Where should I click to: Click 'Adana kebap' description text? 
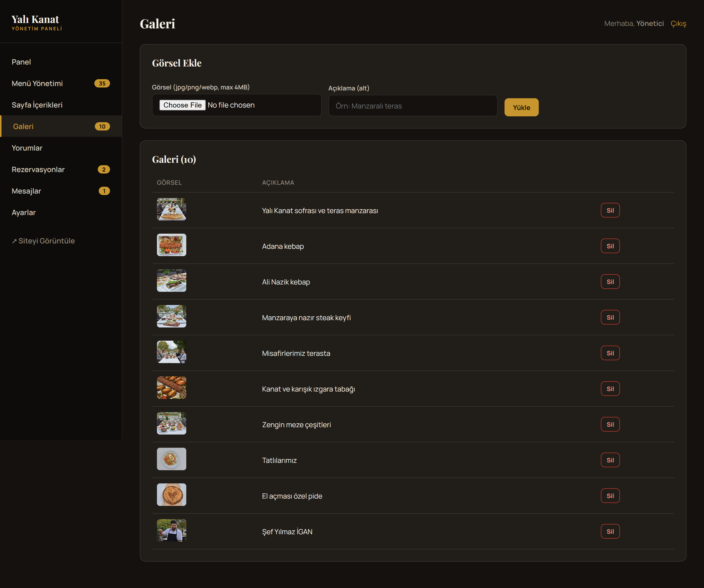283,246
